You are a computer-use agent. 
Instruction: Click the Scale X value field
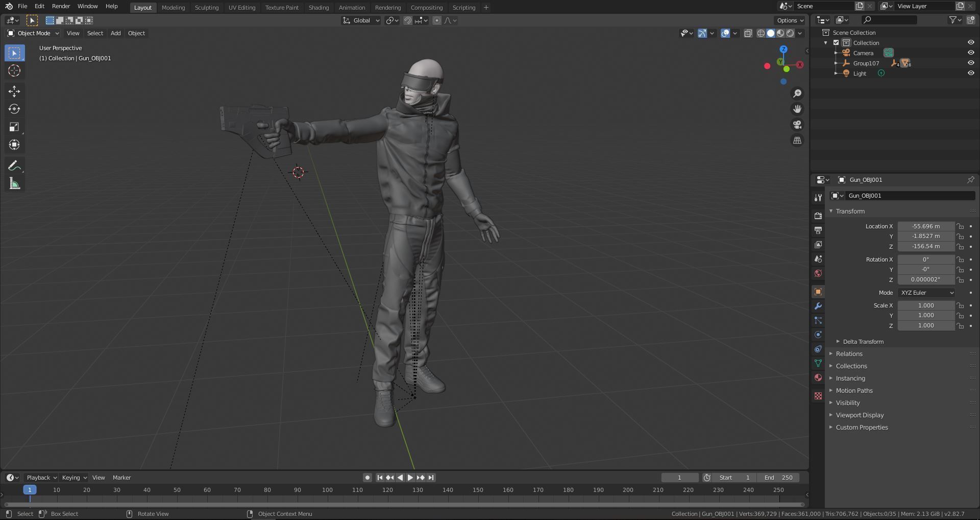(926, 305)
